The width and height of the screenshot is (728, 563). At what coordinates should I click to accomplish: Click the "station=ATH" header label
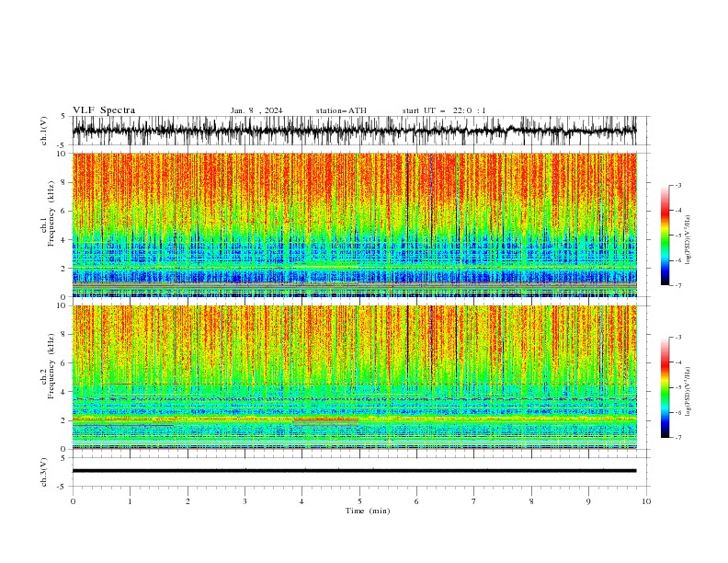point(341,110)
